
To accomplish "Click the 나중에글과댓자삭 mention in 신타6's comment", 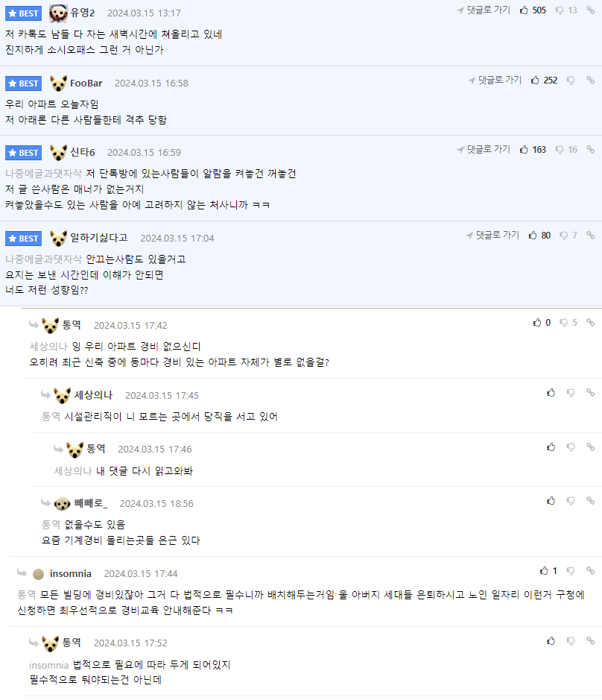I will pyautogui.click(x=43, y=174).
